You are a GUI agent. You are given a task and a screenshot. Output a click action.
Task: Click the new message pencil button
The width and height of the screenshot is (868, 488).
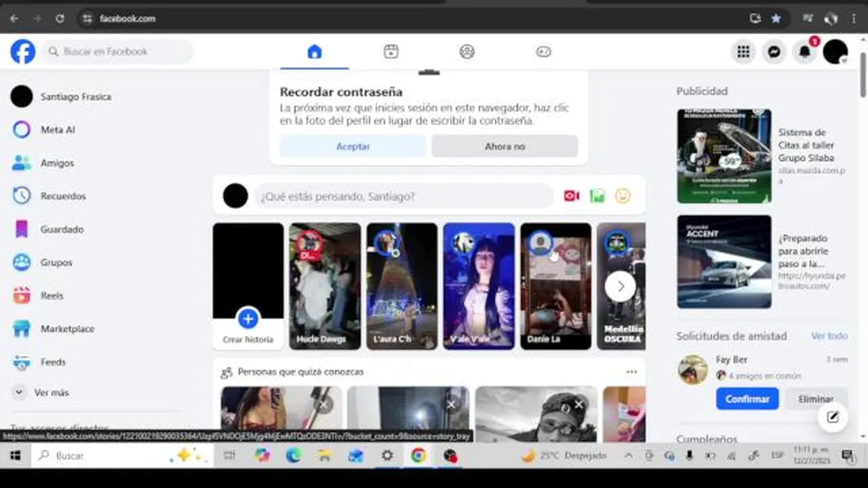(x=833, y=418)
